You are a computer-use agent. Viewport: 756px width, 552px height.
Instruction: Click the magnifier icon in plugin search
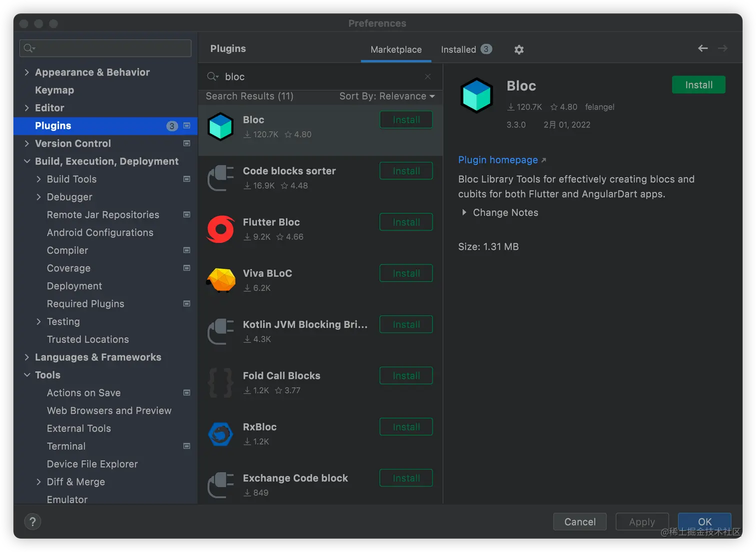[212, 76]
